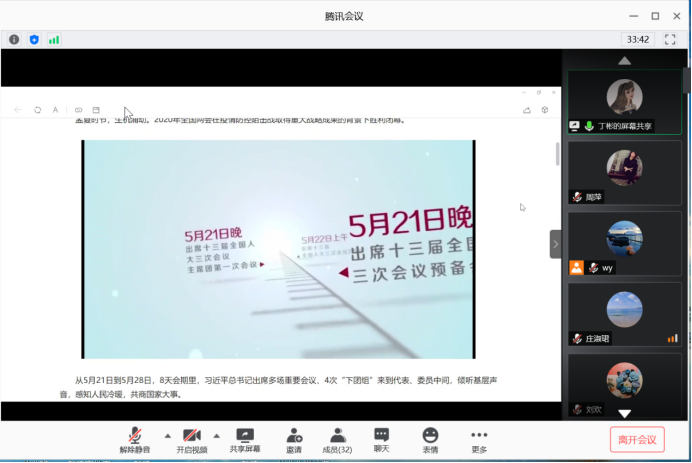This screenshot has width=692, height=463.
Task: Open the 表情 emoji reactions
Action: coord(430,440)
